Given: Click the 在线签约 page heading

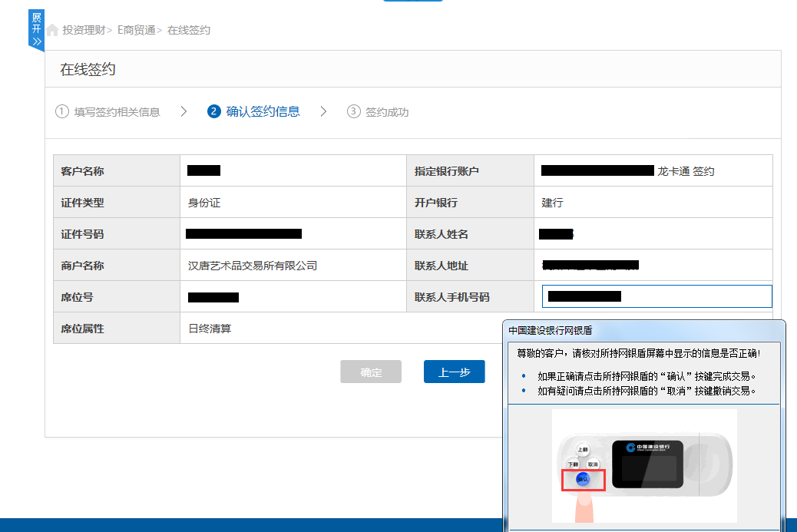Looking at the screenshot, I should coord(88,69).
